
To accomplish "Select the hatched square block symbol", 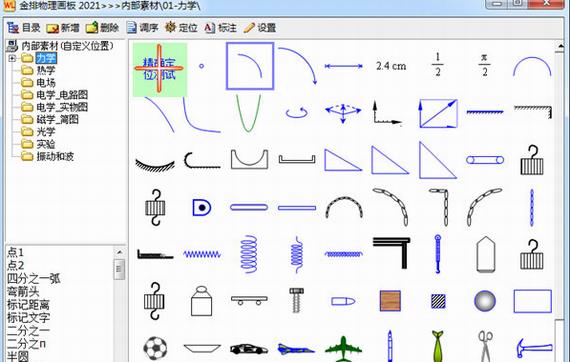I will (x=438, y=301).
